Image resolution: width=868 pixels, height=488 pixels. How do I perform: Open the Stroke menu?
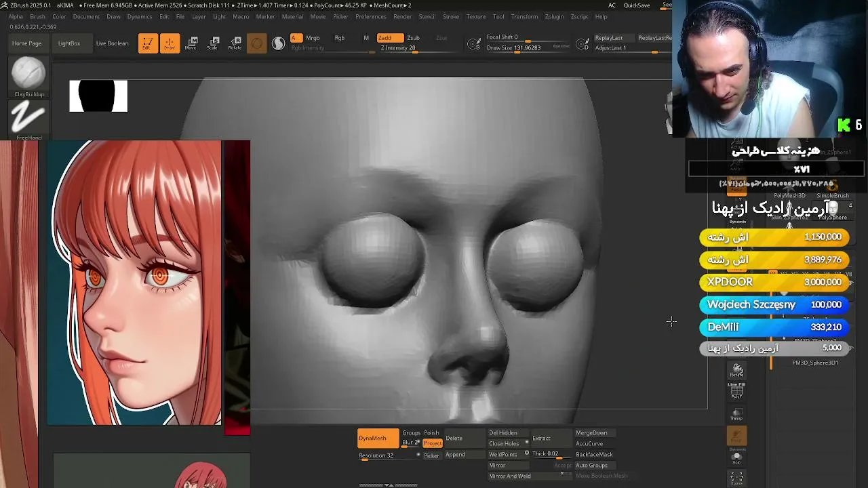[451, 16]
